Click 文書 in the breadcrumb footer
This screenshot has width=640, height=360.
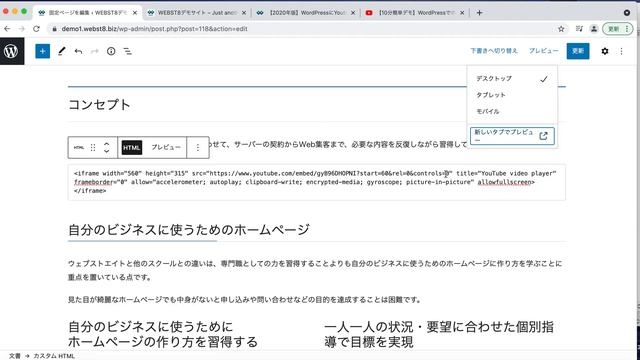point(15,356)
